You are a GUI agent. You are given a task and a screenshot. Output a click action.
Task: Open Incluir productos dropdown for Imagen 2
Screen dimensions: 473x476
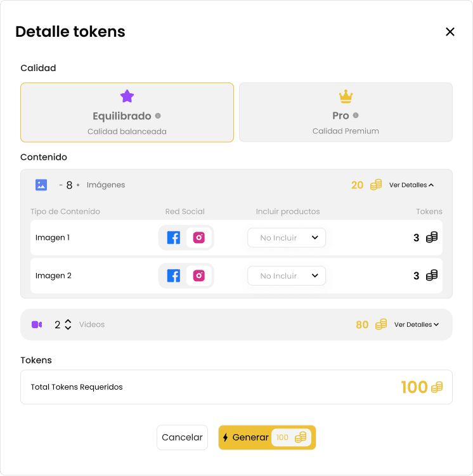click(287, 276)
